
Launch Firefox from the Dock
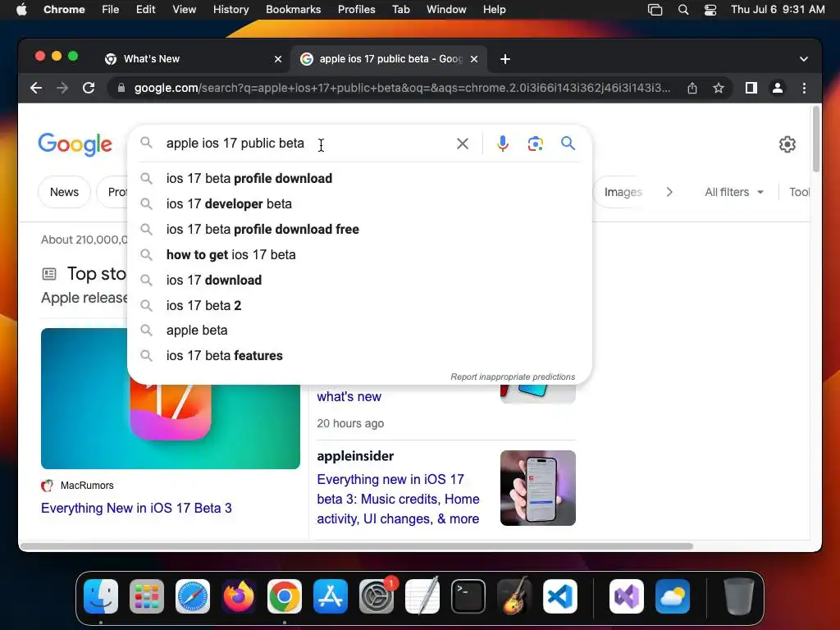(239, 596)
